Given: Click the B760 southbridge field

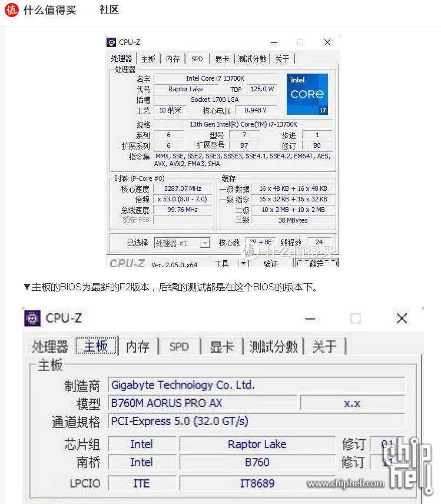Looking at the screenshot, I should pyautogui.click(x=257, y=462).
